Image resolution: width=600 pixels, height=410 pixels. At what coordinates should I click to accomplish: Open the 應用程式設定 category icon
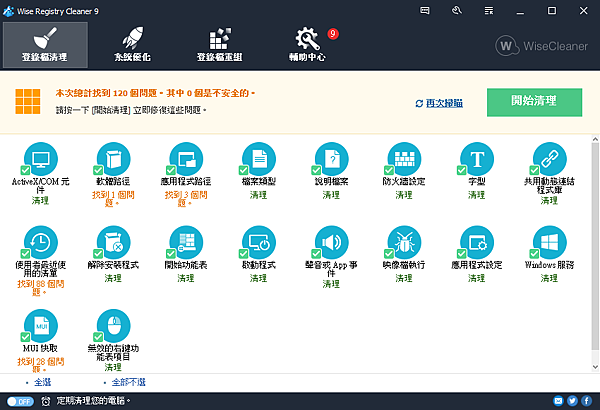(x=477, y=242)
